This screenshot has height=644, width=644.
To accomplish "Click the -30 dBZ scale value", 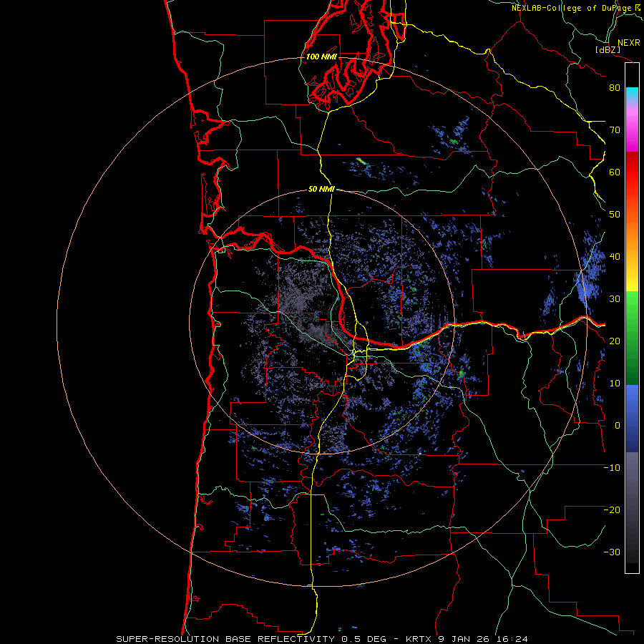I will click(612, 552).
